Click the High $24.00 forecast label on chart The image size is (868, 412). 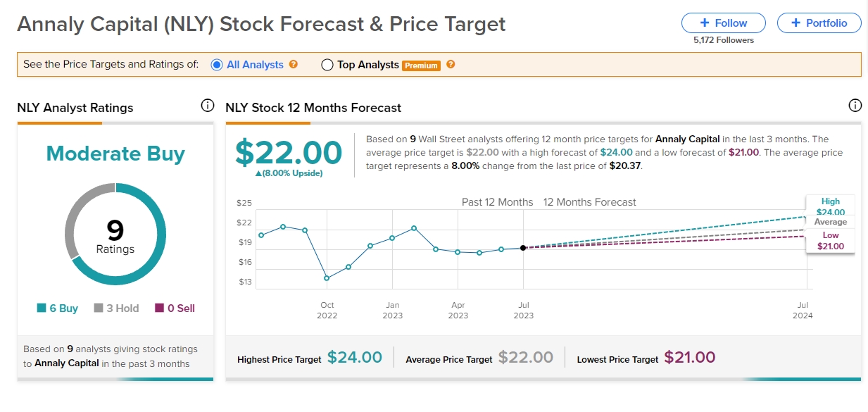click(831, 206)
